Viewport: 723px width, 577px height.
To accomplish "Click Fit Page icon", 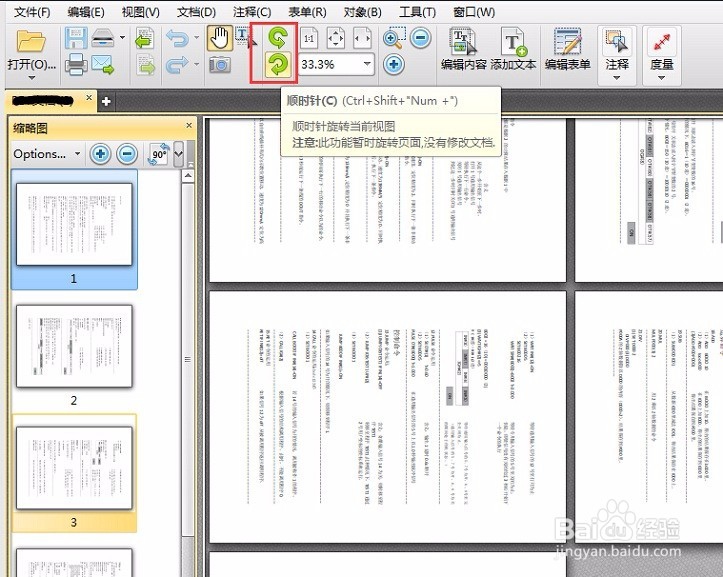I will [x=335, y=38].
